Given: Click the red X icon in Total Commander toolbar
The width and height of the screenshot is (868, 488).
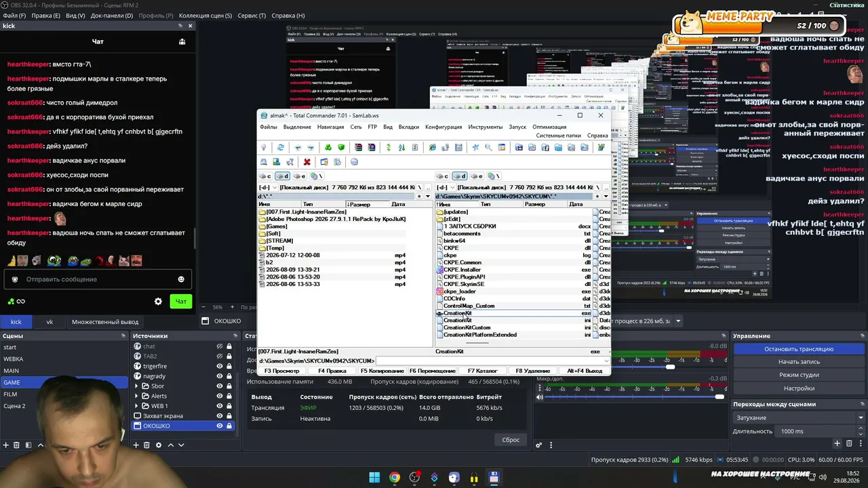Looking at the screenshot, I should 307,162.
